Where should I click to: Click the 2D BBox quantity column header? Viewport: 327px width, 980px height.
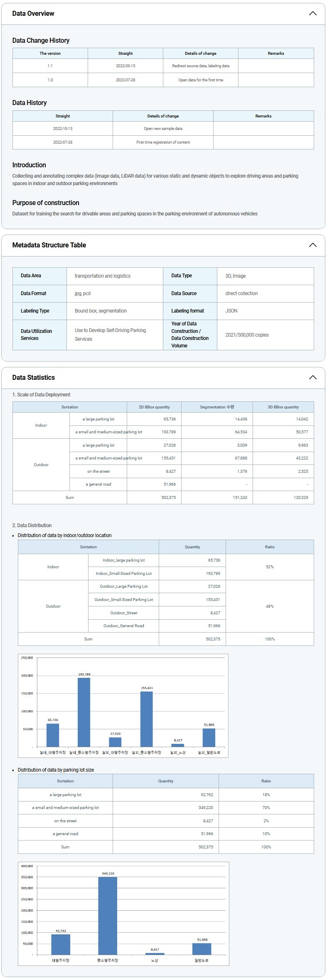[x=154, y=407]
